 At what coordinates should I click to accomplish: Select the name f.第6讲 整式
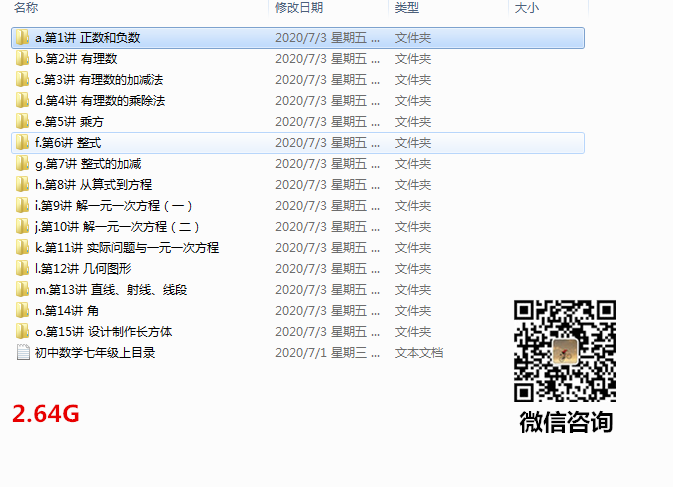(x=68, y=143)
